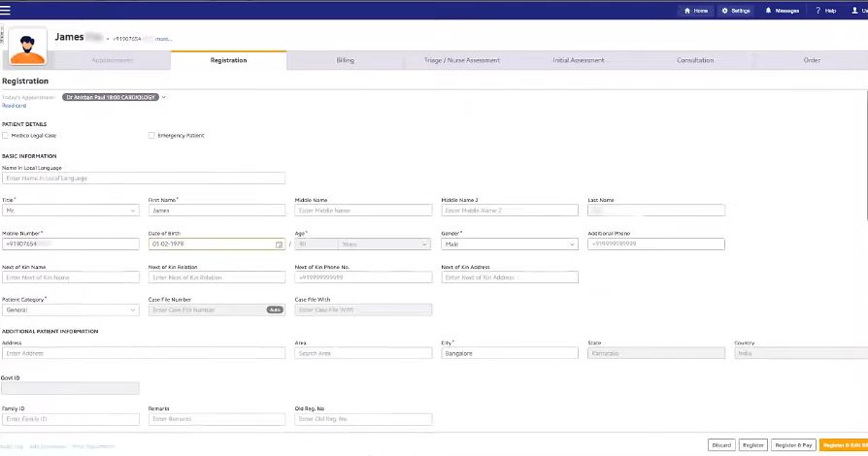This screenshot has width=868, height=456.
Task: Click the Search Area field
Action: (363, 353)
